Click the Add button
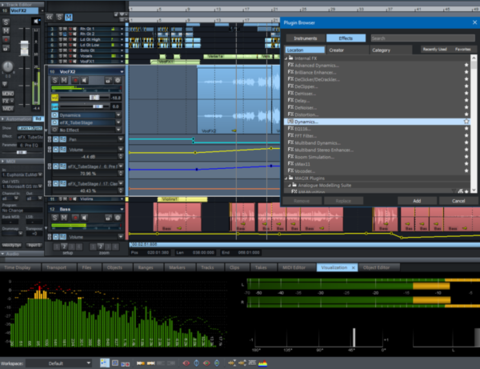 click(x=417, y=201)
